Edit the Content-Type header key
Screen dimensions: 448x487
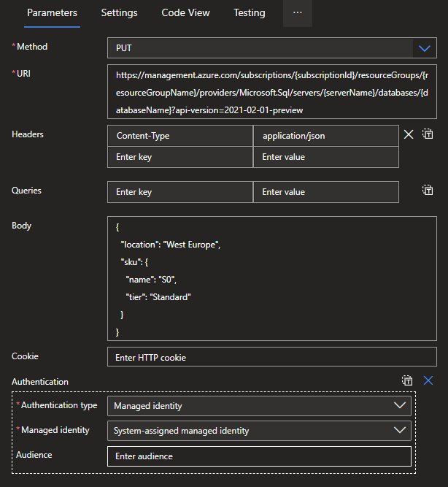[x=179, y=136]
